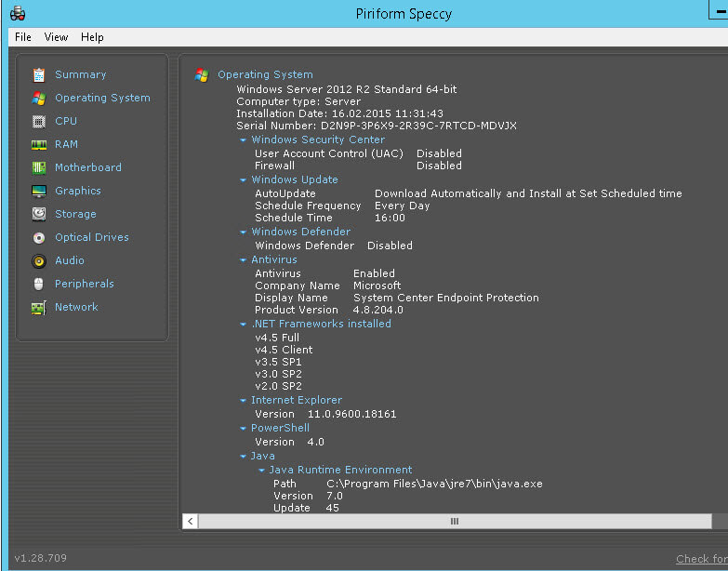Click the AutoUpdate row label

pyautogui.click(x=285, y=193)
